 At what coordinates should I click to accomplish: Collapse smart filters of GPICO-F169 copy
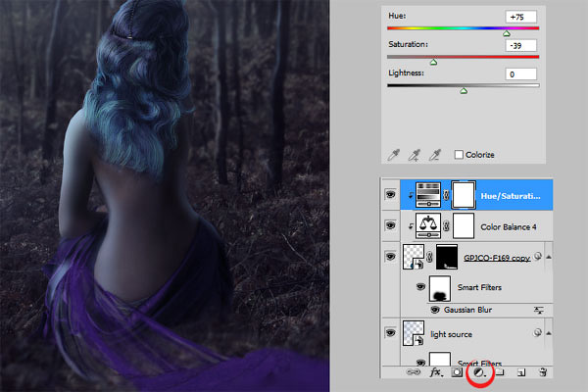tap(549, 257)
